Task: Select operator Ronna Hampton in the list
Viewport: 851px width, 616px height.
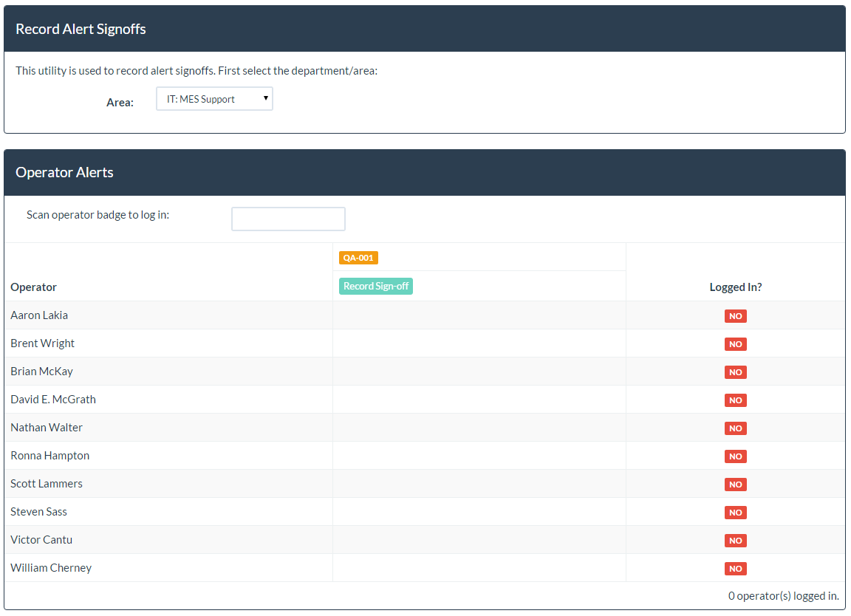Action: [x=50, y=456]
